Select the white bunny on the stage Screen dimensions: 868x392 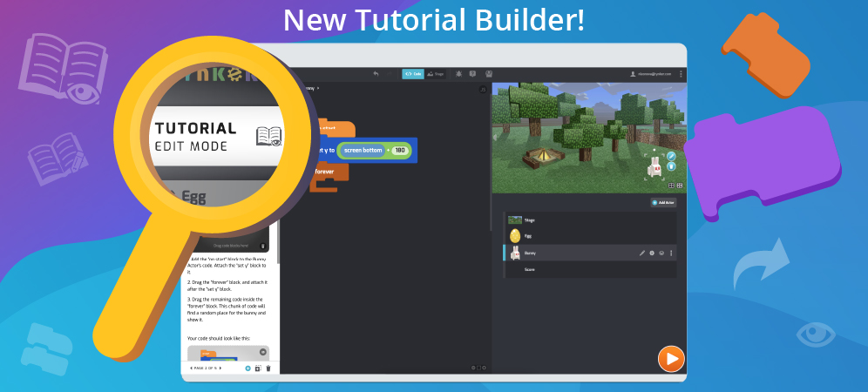click(x=655, y=166)
